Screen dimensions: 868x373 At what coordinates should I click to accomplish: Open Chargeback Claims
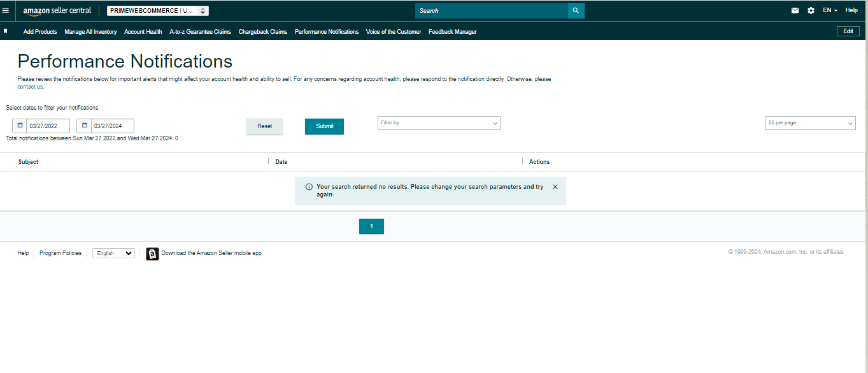pyautogui.click(x=263, y=32)
